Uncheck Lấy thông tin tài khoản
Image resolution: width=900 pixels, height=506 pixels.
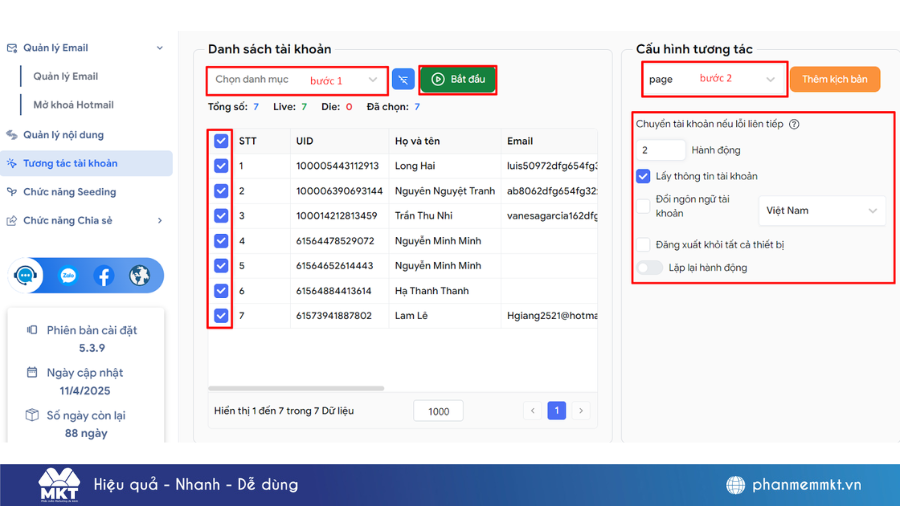(x=643, y=176)
